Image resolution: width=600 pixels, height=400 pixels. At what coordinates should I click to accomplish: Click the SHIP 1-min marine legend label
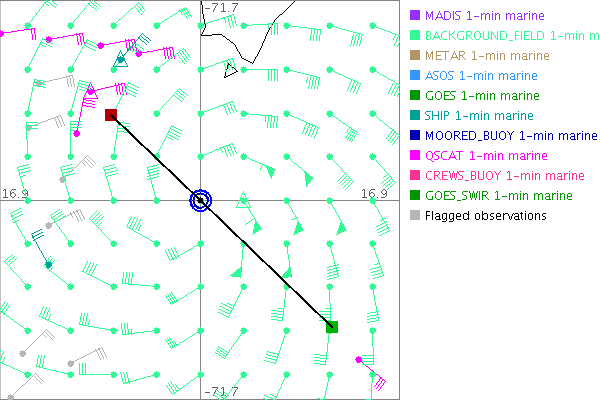[480, 116]
